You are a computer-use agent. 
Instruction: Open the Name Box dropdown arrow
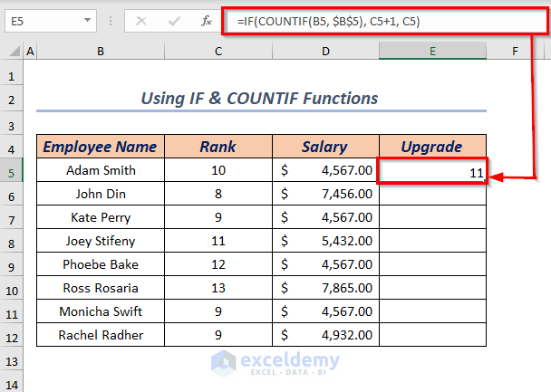coord(87,21)
